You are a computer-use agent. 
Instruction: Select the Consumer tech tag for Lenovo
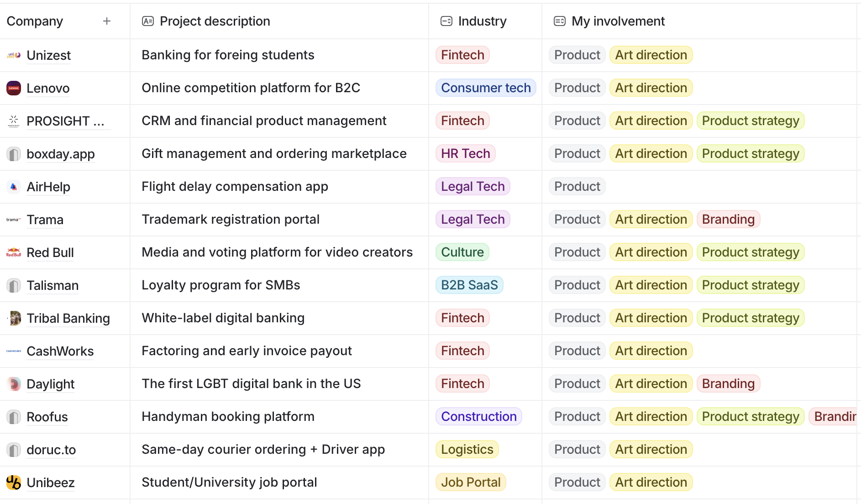pos(485,88)
